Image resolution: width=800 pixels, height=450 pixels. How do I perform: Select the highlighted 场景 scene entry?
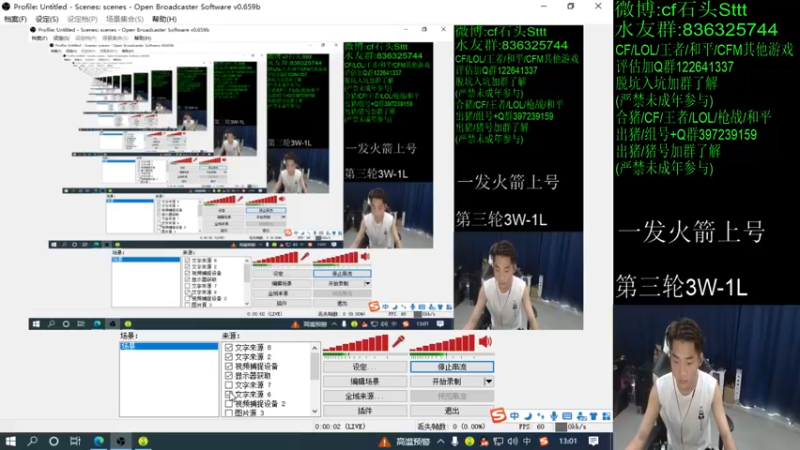pyautogui.click(x=169, y=346)
